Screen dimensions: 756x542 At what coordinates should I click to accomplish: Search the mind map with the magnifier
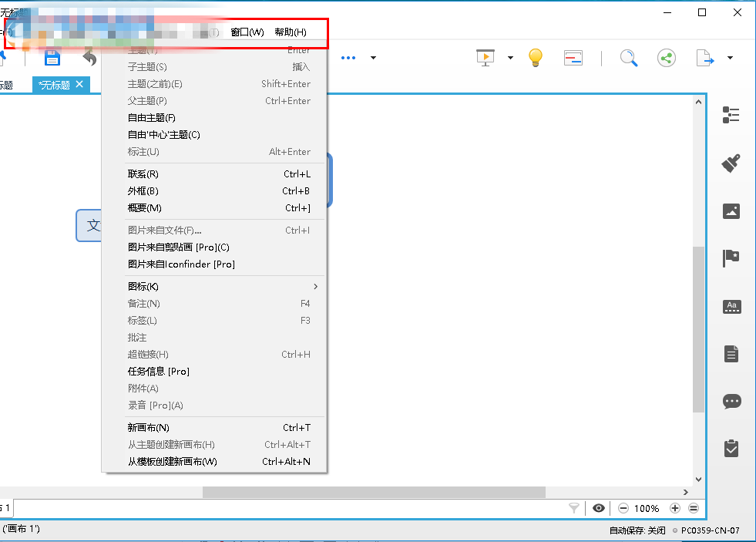(x=630, y=58)
